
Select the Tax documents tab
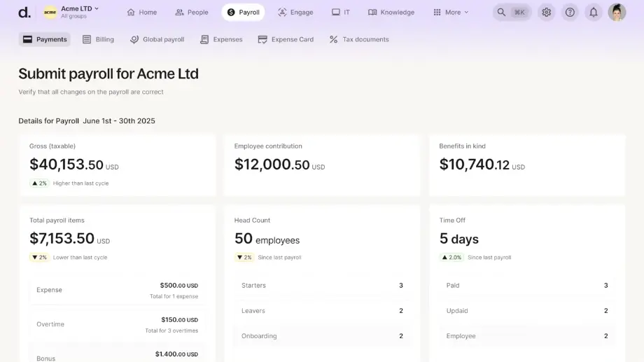[x=359, y=39]
